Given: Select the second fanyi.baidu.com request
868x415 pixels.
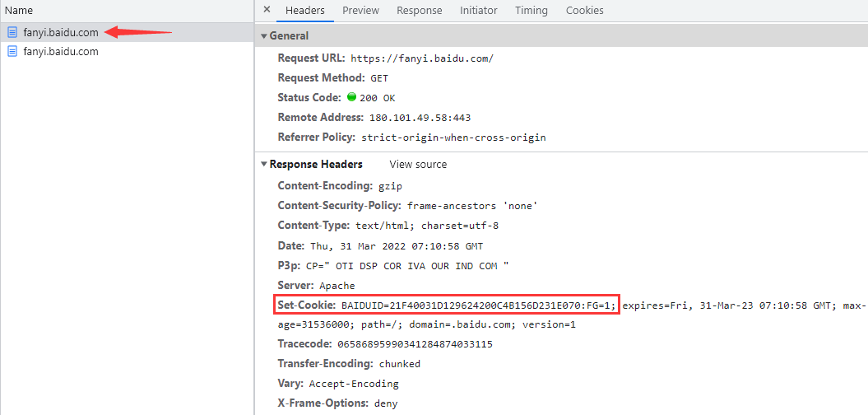Looking at the screenshot, I should coord(61,51).
